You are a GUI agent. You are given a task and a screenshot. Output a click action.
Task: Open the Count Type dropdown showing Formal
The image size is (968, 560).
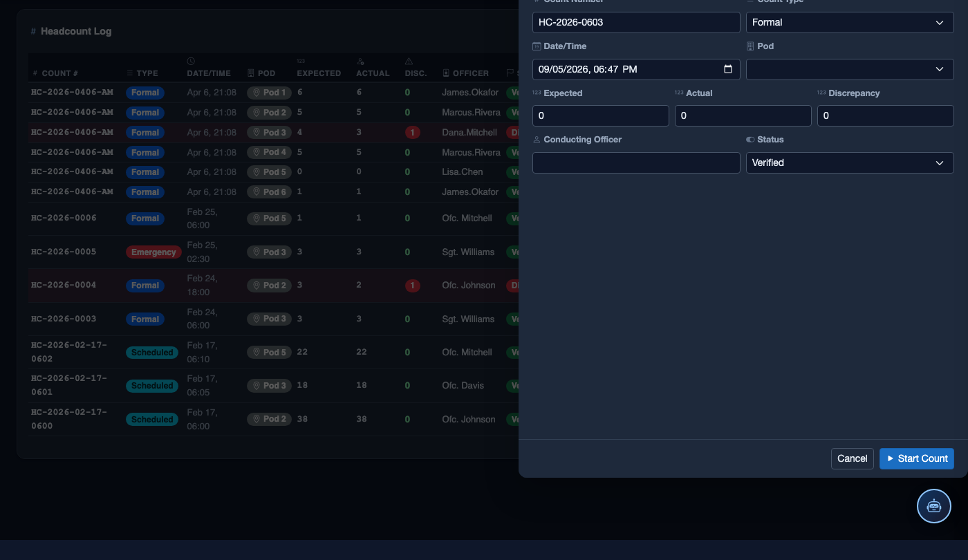pyautogui.click(x=850, y=22)
